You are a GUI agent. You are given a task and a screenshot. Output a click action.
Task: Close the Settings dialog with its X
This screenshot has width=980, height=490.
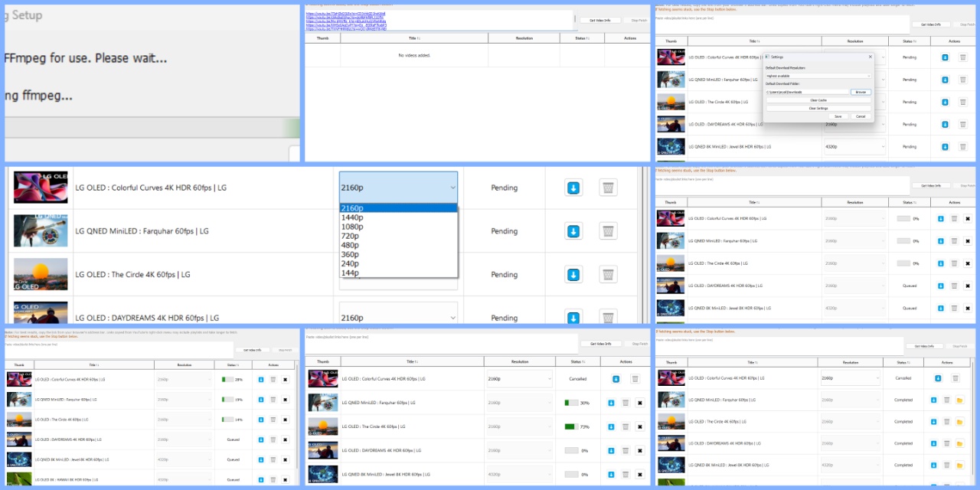tap(870, 57)
